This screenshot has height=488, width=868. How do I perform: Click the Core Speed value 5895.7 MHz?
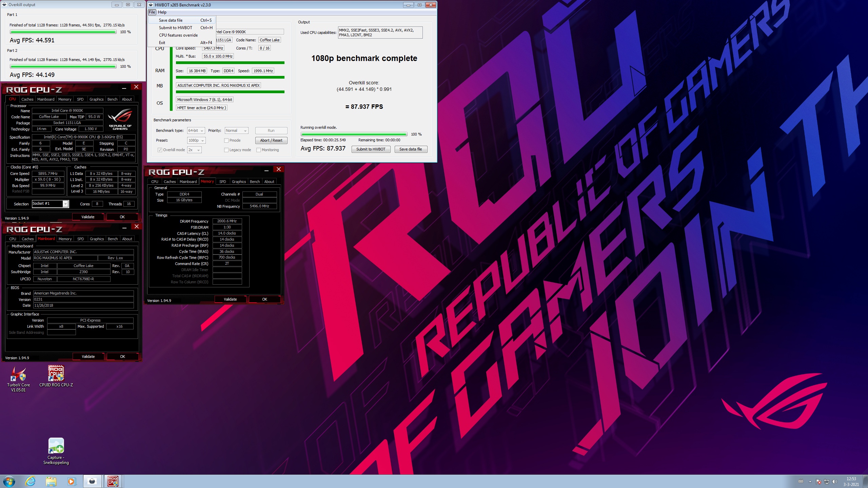[x=48, y=174]
